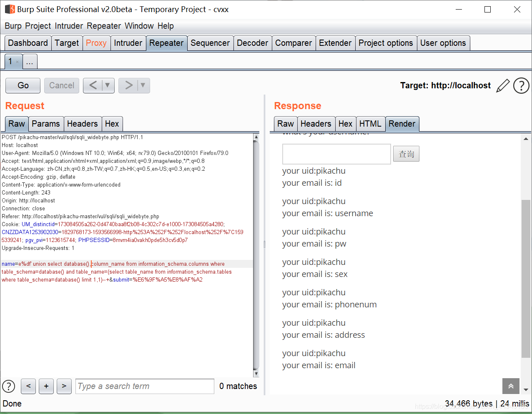
Task: Click the pencil icon to edit target
Action: click(x=503, y=85)
